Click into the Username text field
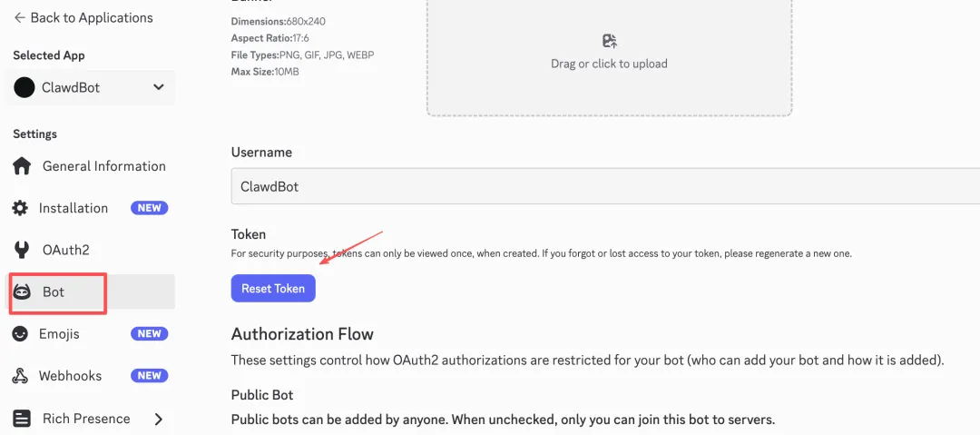This screenshot has height=435, width=980. coord(599,186)
